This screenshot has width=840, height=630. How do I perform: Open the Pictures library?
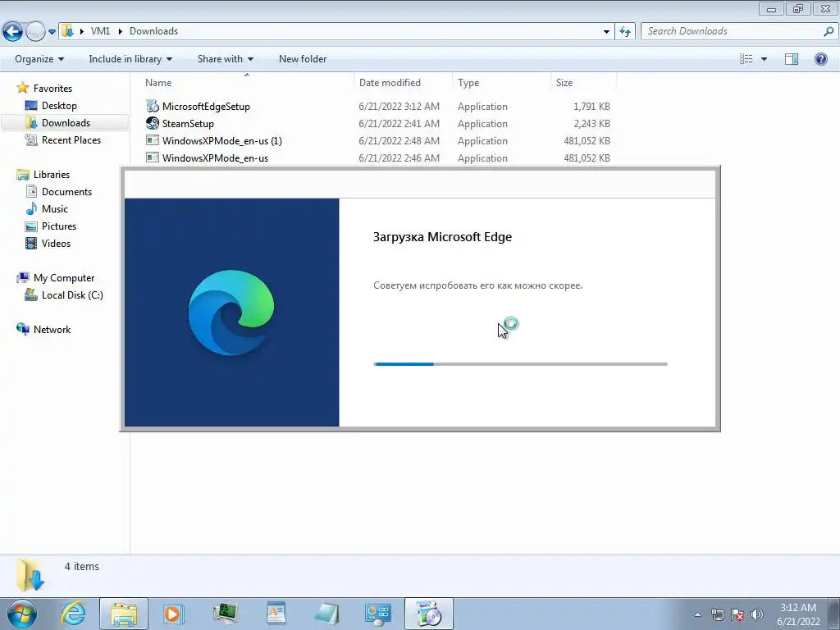click(59, 226)
